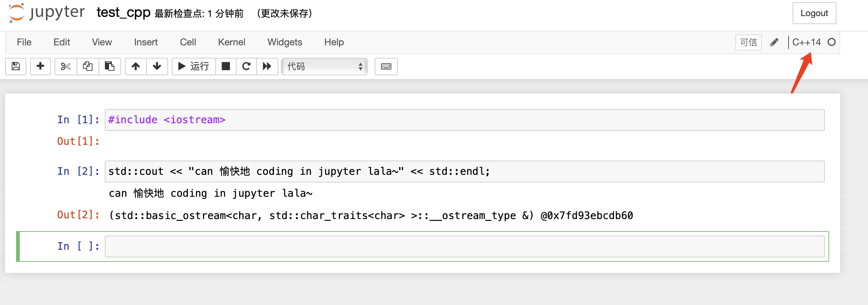Image resolution: width=868 pixels, height=305 pixels.
Task: Rename notebook by clicking test_cpp title
Action: (123, 13)
